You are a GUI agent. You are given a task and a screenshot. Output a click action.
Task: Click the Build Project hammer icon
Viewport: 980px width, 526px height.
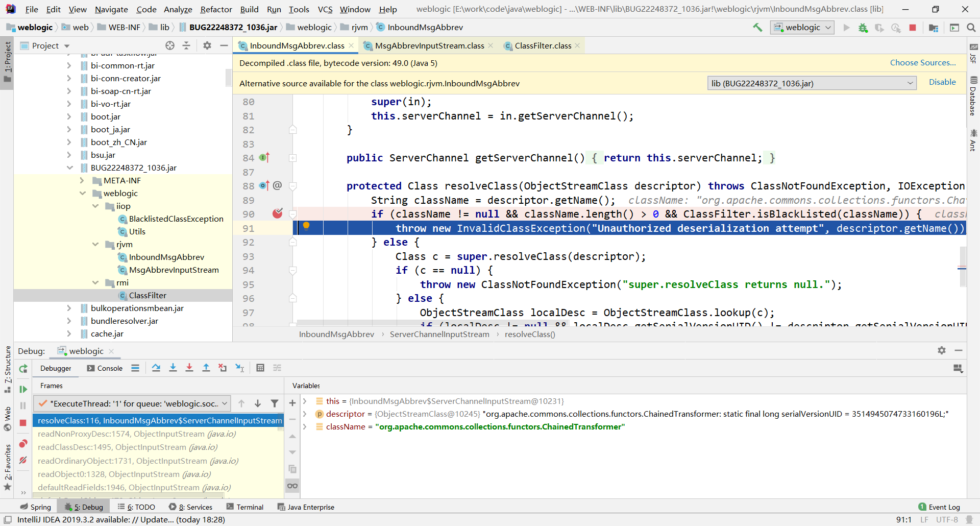click(x=757, y=28)
